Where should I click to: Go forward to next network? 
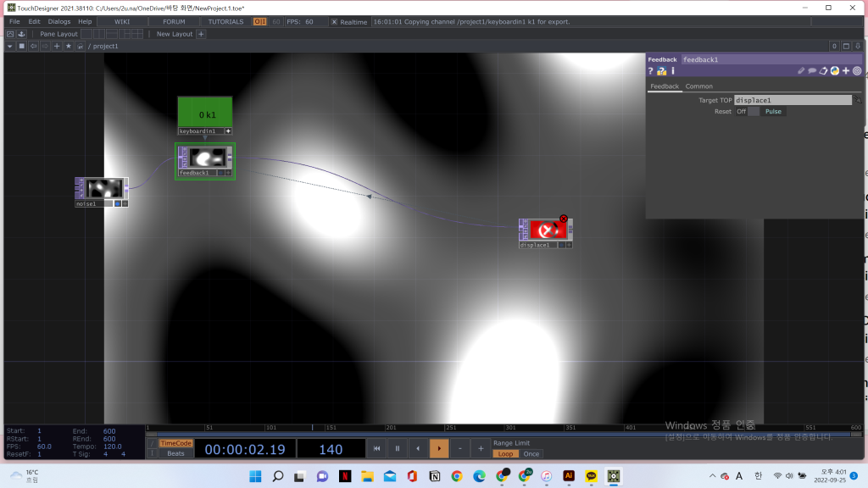(45, 46)
